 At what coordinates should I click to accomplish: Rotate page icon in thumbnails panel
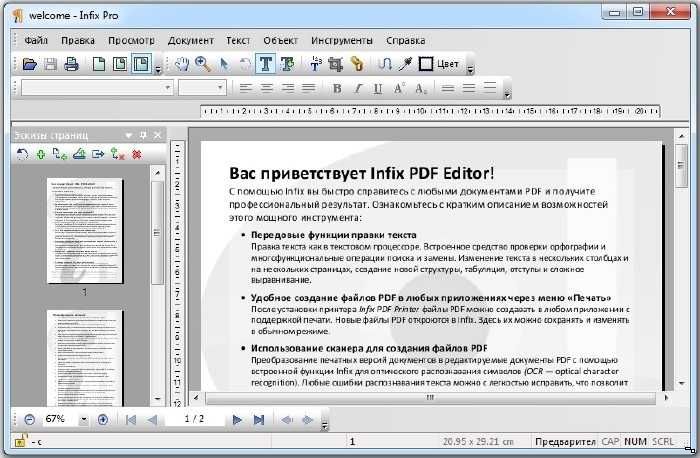click(x=22, y=154)
